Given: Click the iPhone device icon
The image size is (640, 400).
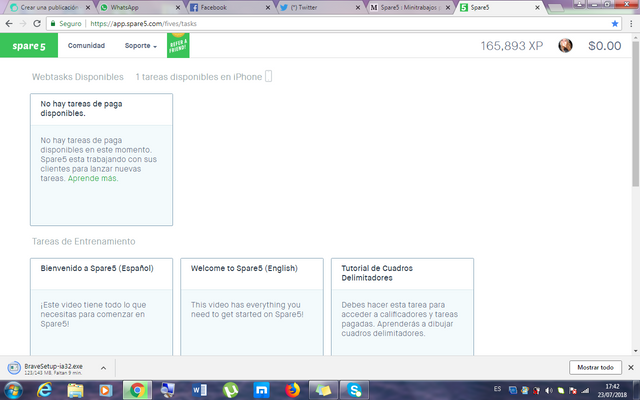Looking at the screenshot, I should 269,76.
